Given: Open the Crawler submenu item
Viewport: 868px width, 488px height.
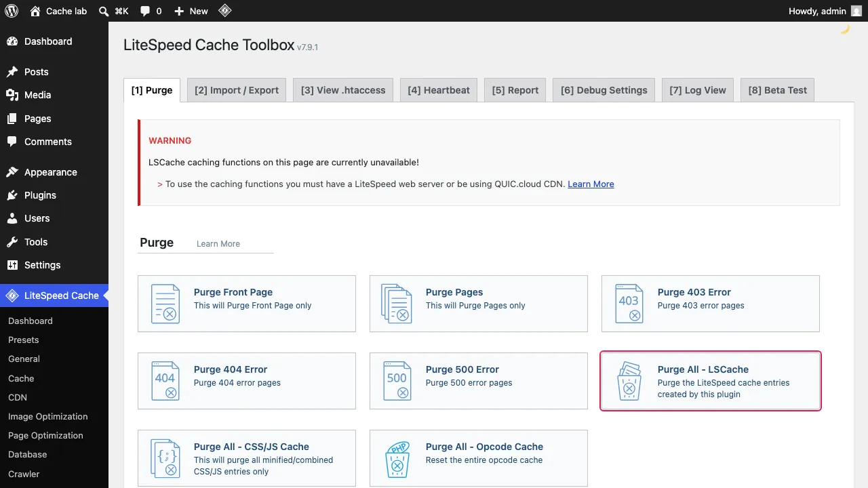Looking at the screenshot, I should [24, 474].
